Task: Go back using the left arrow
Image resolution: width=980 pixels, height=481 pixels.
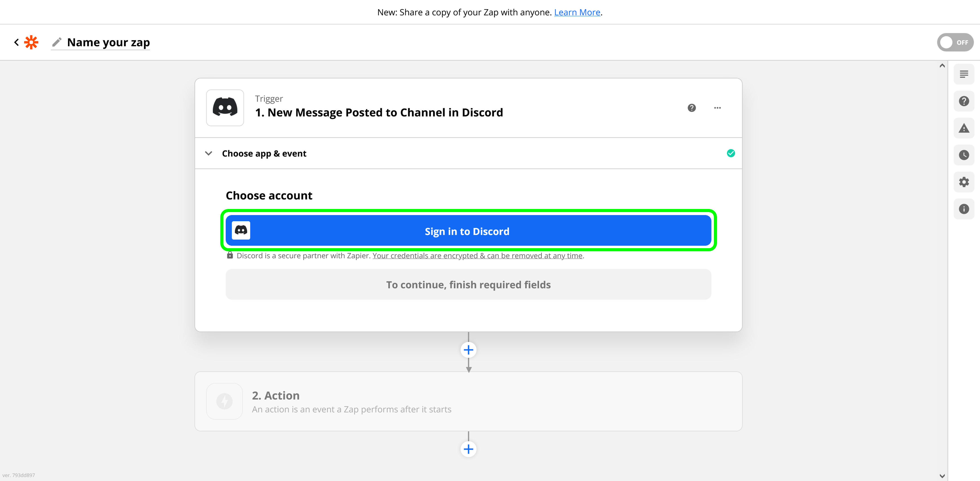Action: click(x=16, y=42)
